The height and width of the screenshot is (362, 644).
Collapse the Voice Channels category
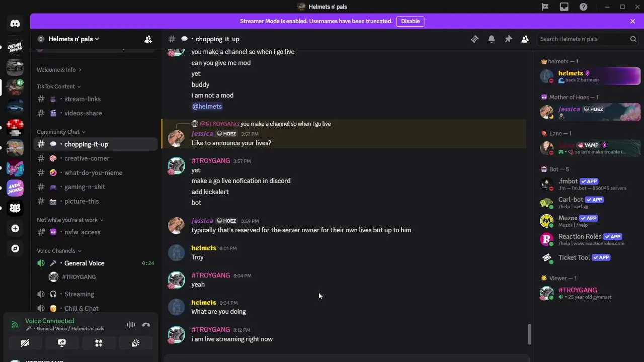[x=56, y=251]
